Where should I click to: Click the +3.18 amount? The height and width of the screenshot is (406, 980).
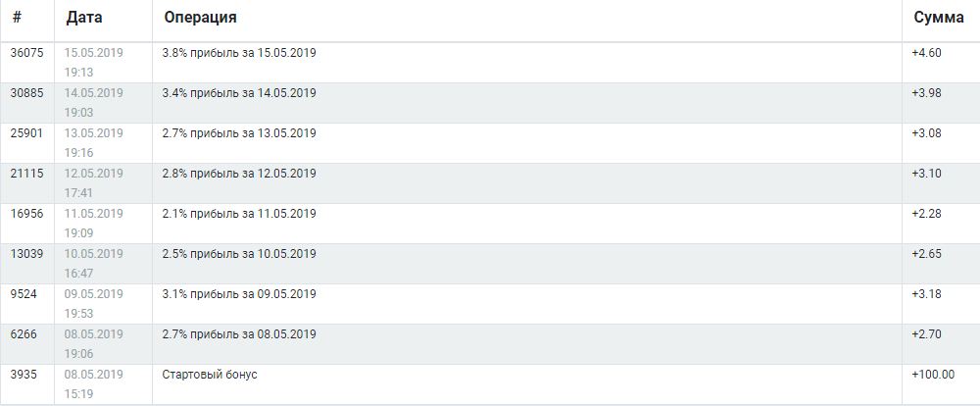[926, 294]
